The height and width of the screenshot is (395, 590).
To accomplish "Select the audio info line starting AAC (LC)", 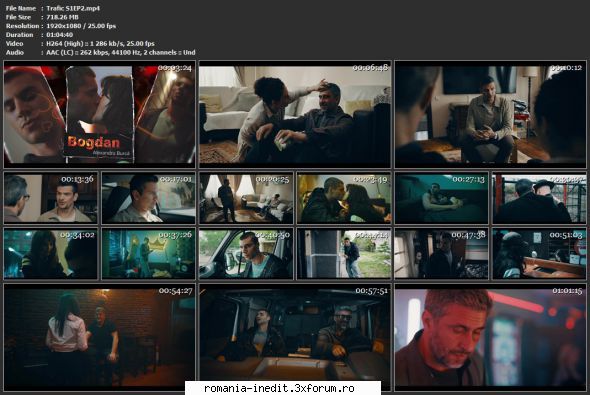I will (120, 52).
